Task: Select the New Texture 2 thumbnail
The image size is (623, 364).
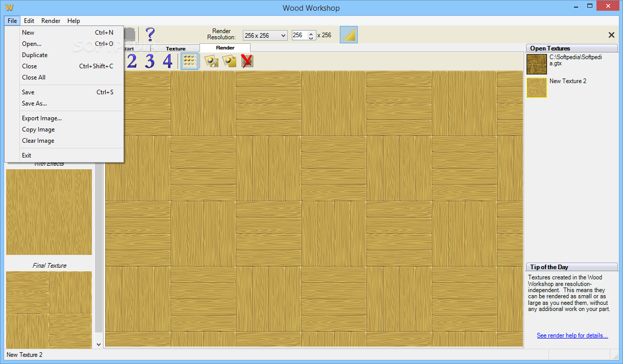Action: 537,88
